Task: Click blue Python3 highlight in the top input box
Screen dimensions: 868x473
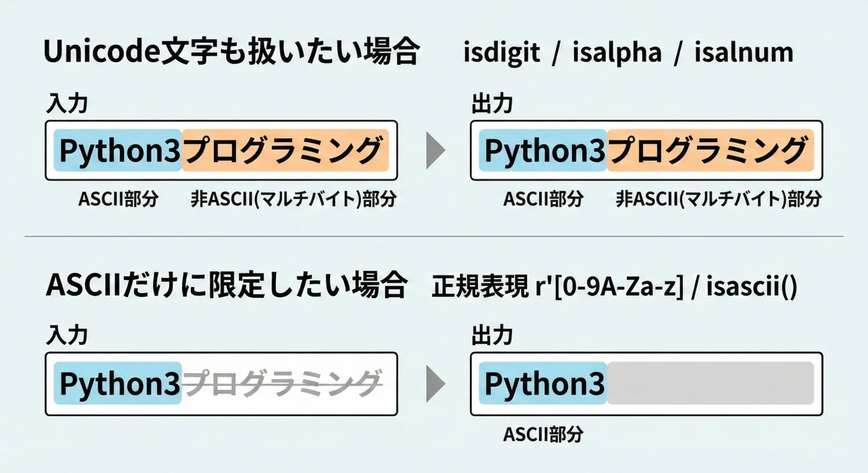Action: pyautogui.click(x=118, y=150)
